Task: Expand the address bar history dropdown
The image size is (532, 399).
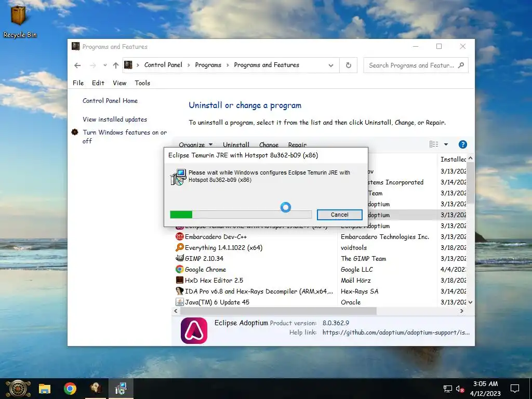Action: 331,65
